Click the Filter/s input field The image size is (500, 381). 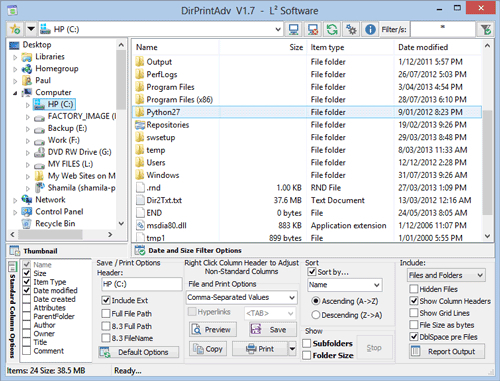pos(443,30)
